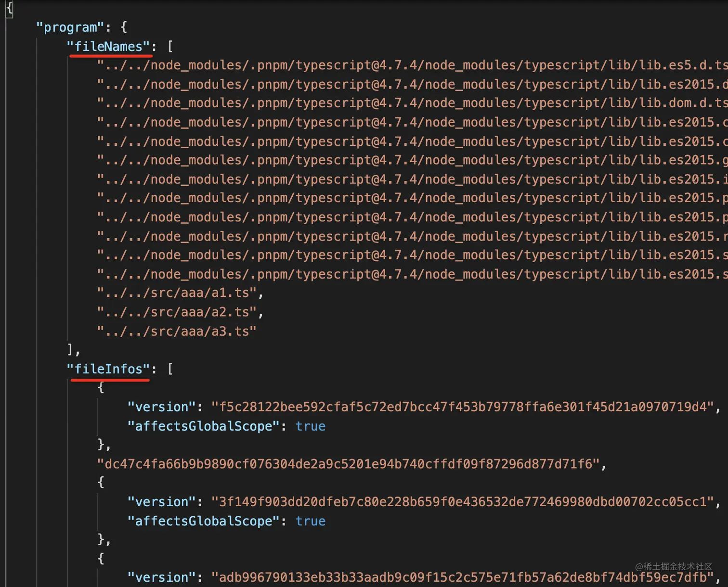Click the version hash starting 3f149f90
The width and height of the screenshot is (728, 587).
pyautogui.click(x=463, y=502)
